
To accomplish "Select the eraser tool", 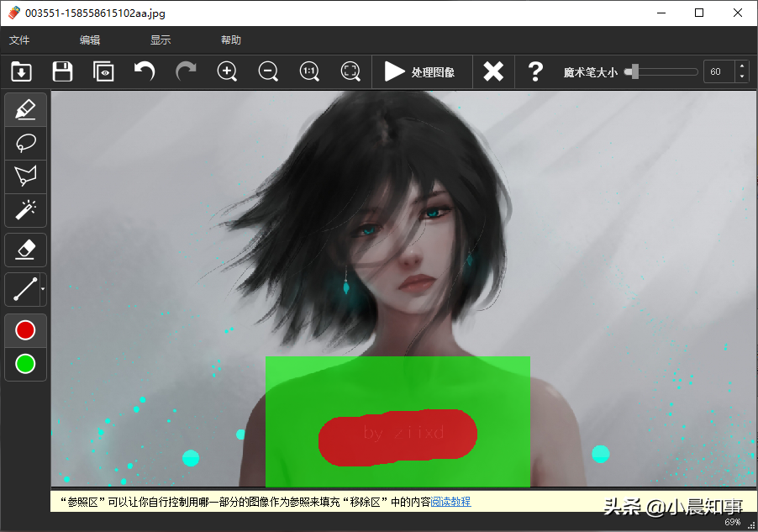I will pos(25,250).
